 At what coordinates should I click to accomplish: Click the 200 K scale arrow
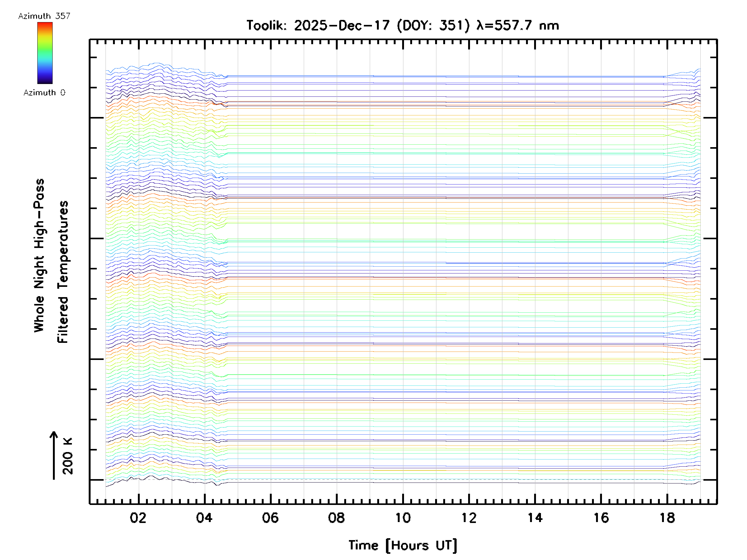54,455
